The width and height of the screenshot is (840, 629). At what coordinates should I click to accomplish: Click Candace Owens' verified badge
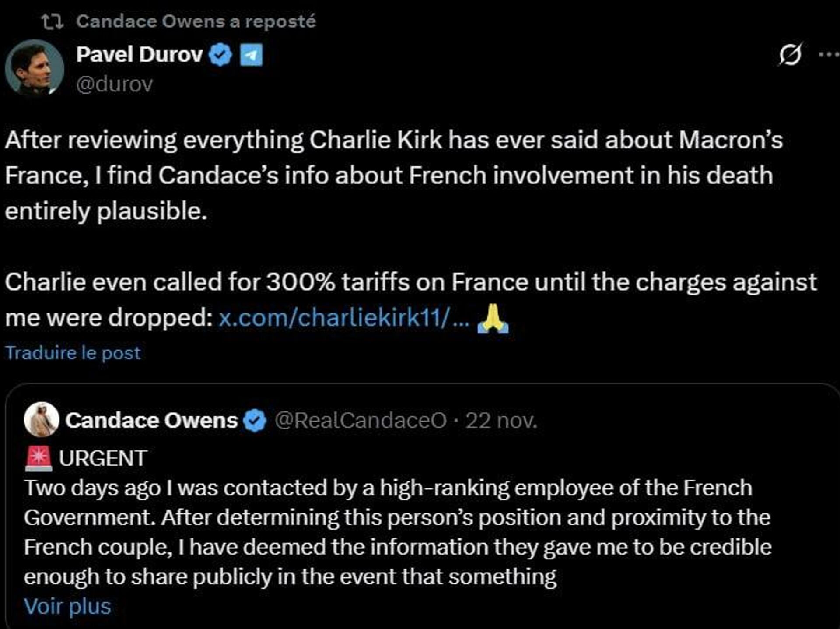click(x=256, y=421)
